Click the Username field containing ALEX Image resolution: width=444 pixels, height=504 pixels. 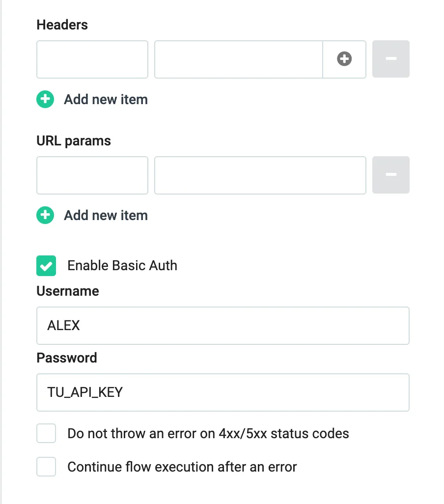222,326
